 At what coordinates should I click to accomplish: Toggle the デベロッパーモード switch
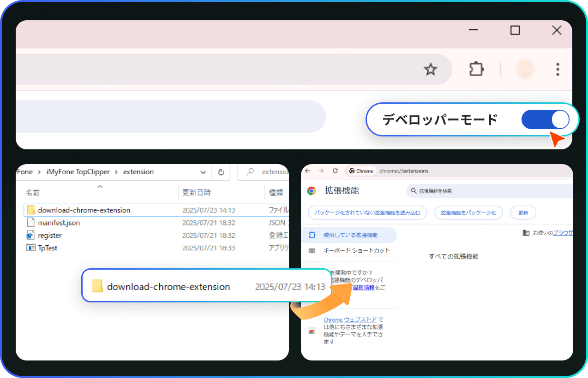pyautogui.click(x=545, y=120)
